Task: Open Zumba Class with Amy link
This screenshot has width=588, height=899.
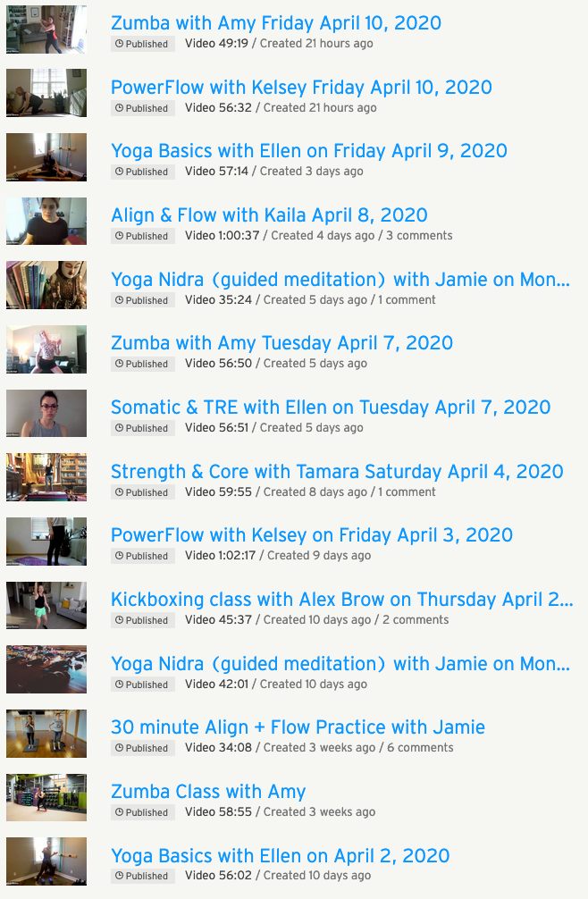Action: click(208, 792)
